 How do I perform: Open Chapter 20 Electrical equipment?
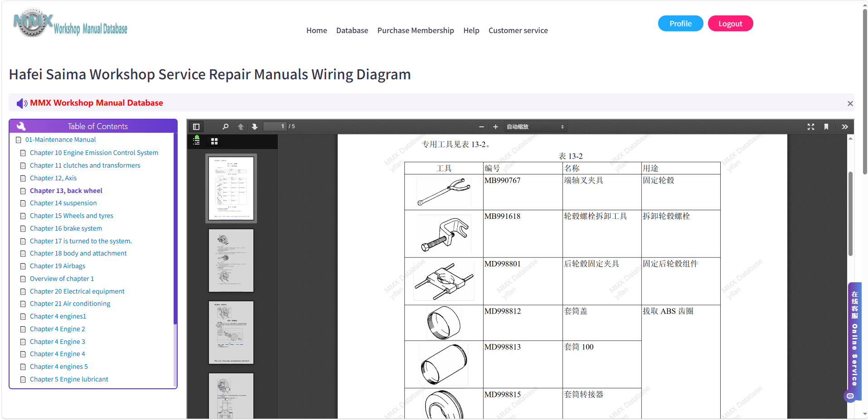pyautogui.click(x=77, y=292)
